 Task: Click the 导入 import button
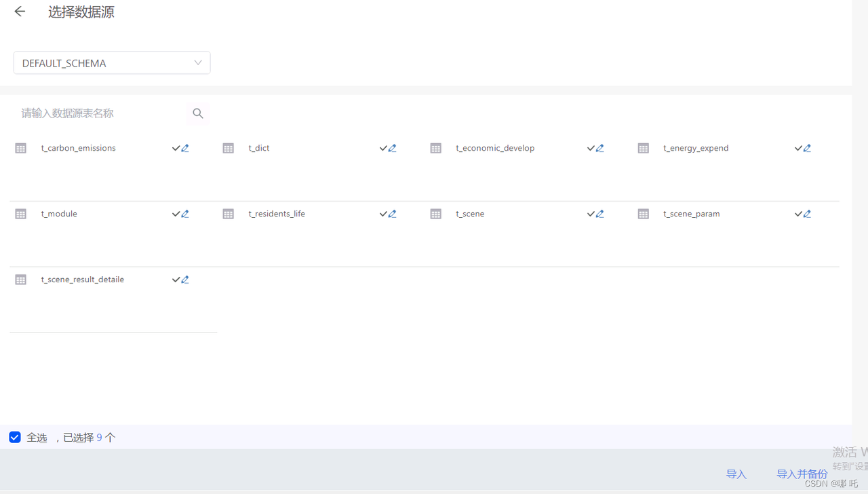pos(736,474)
